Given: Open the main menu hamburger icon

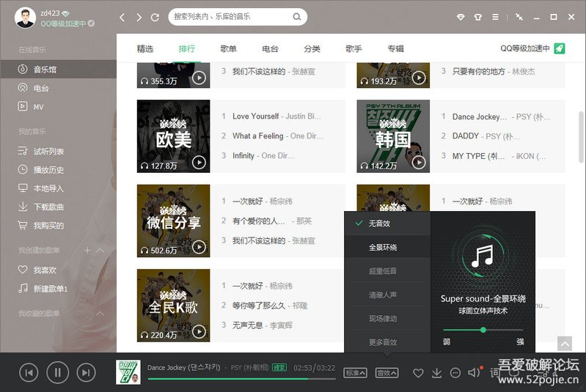Looking at the screenshot, I should coord(495,17).
